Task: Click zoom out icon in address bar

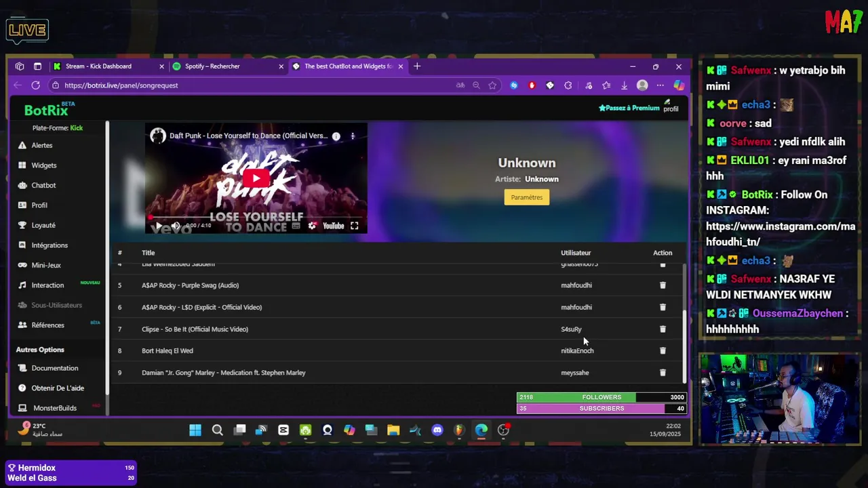Action: coord(476,85)
